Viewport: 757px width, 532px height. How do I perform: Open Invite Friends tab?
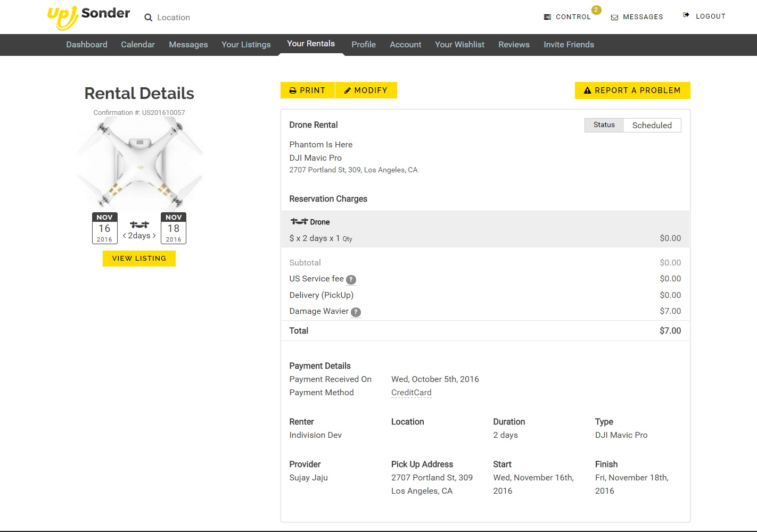click(569, 45)
